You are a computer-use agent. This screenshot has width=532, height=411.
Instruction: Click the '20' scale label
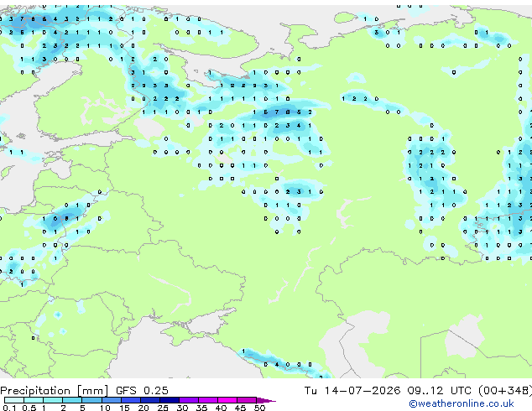click(143, 408)
